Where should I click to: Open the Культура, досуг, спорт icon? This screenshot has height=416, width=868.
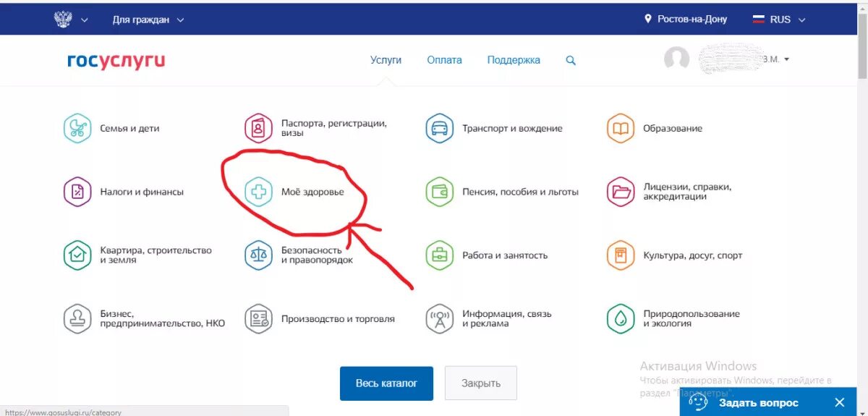[621, 255]
